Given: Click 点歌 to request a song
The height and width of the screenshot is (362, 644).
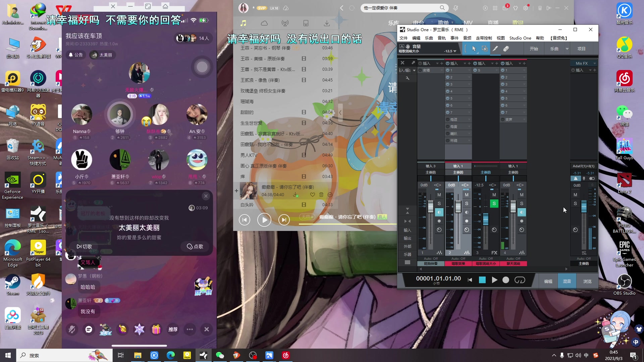Looking at the screenshot, I should point(195,246).
